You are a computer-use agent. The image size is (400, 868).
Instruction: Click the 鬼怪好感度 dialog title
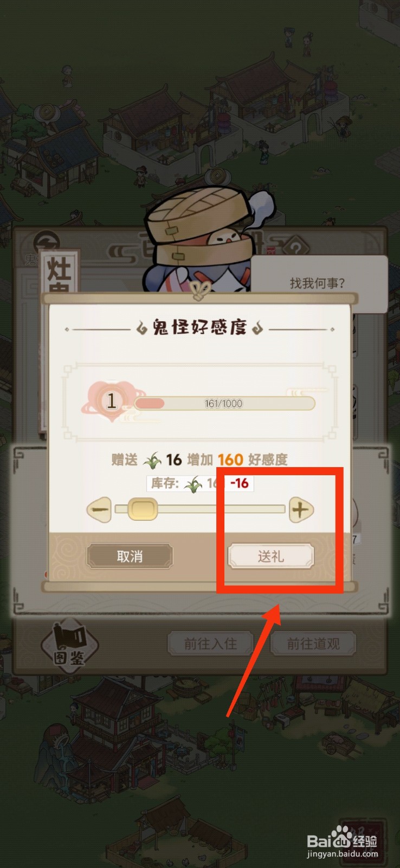tap(199, 327)
